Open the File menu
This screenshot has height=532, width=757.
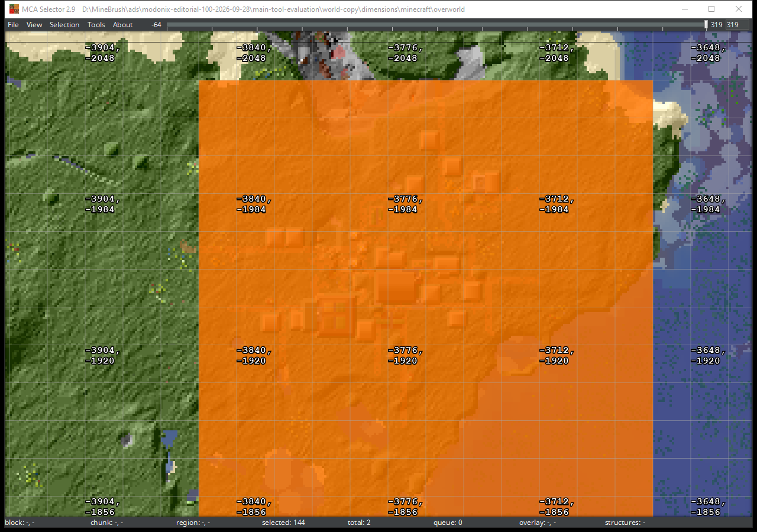click(13, 25)
